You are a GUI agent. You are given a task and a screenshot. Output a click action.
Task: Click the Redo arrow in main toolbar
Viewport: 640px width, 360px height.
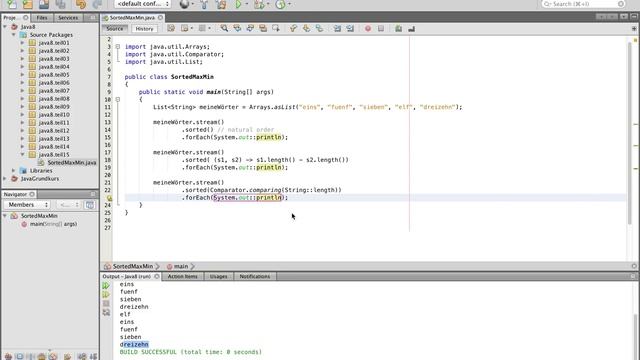point(97,4)
